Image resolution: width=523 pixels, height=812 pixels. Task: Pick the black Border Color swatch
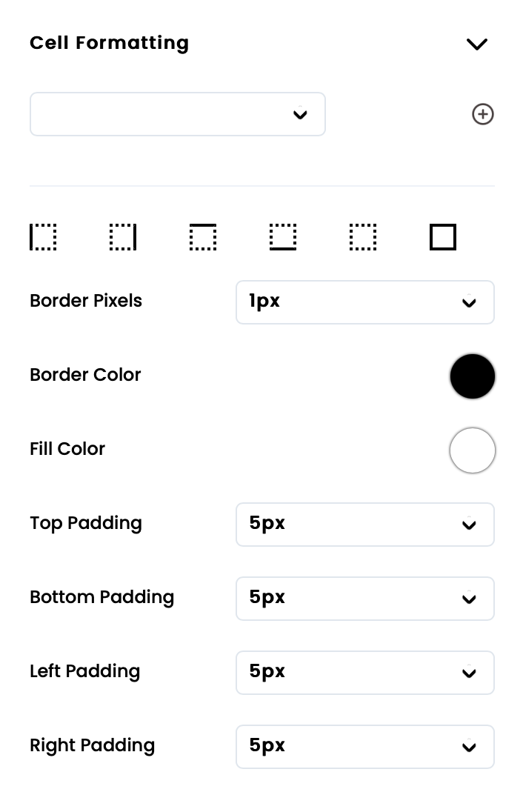click(473, 376)
